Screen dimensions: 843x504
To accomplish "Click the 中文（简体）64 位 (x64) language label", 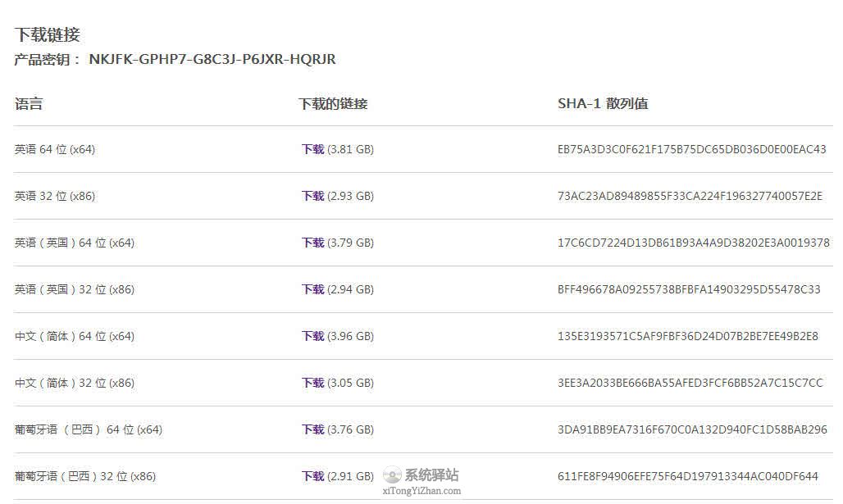I will [75, 337].
